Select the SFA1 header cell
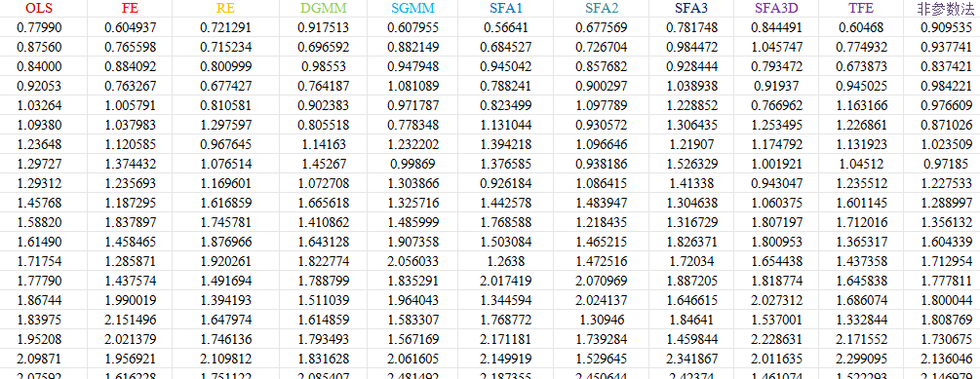Image resolution: width=980 pixels, height=379 pixels. [x=506, y=9]
